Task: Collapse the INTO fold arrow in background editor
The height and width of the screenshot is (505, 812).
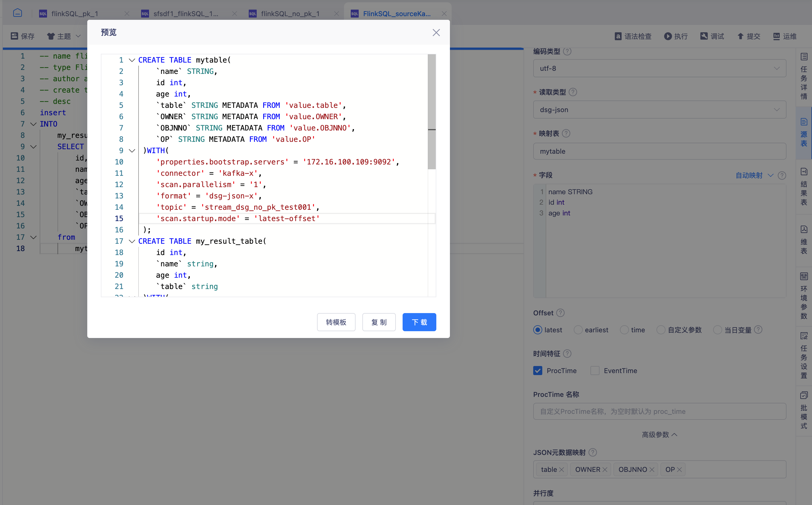Action: (33, 124)
